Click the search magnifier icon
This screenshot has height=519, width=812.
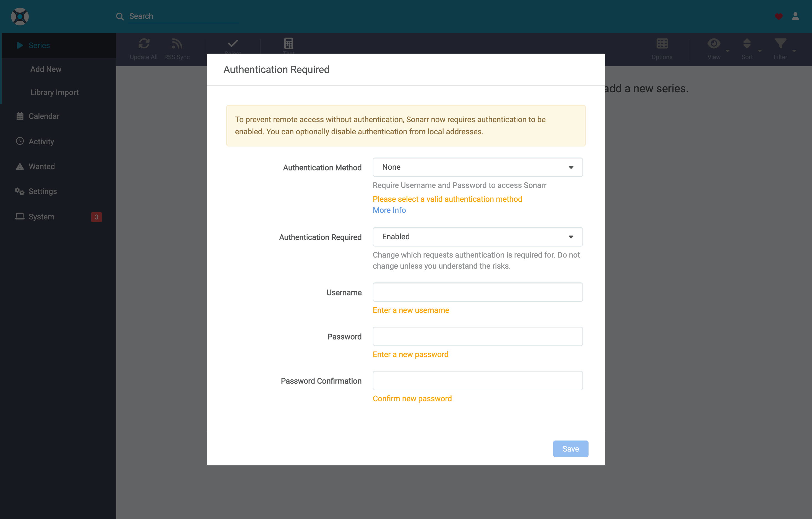pyautogui.click(x=120, y=16)
